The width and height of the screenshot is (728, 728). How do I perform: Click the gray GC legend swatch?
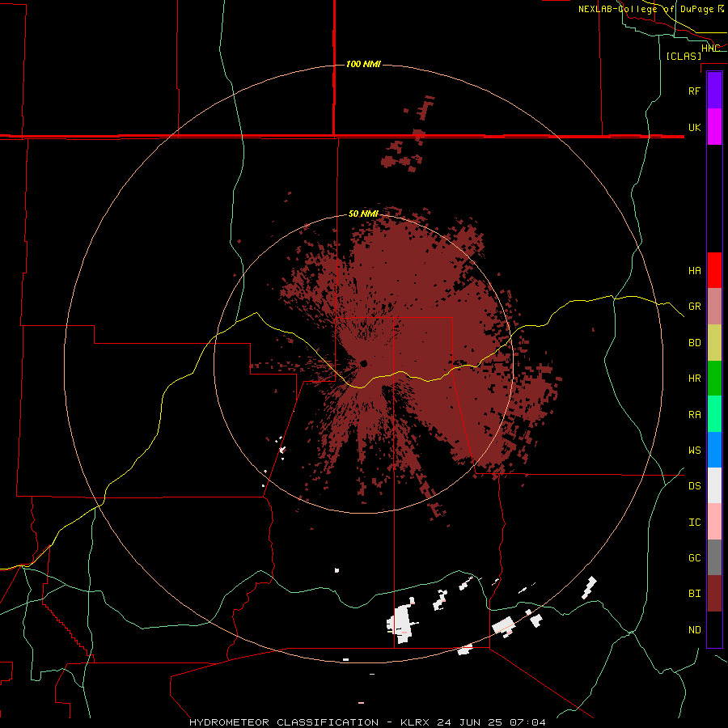714,557
